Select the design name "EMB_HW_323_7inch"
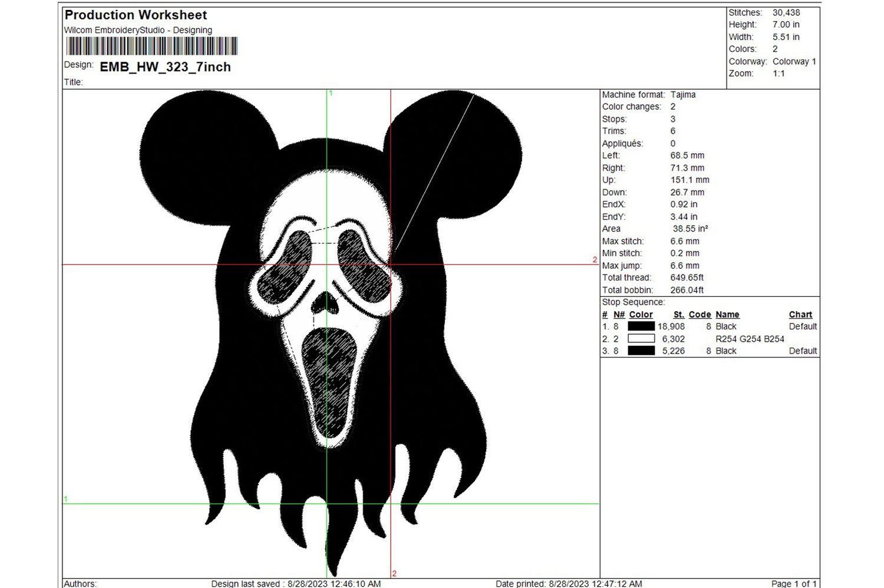 [x=165, y=67]
